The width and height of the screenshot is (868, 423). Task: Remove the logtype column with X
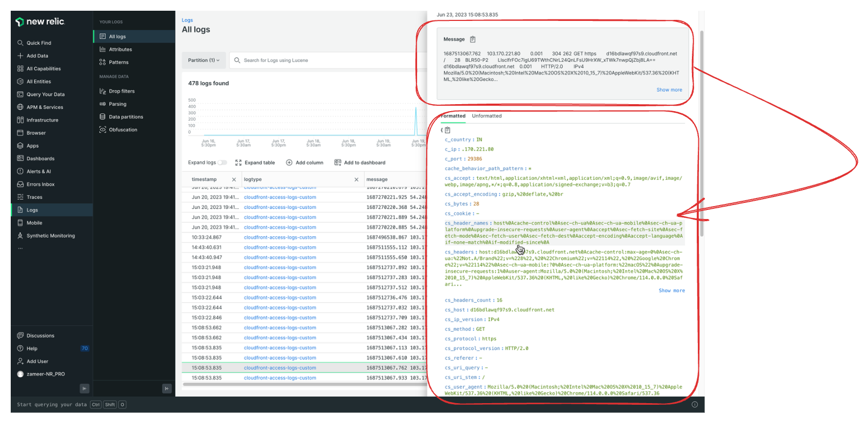point(356,180)
